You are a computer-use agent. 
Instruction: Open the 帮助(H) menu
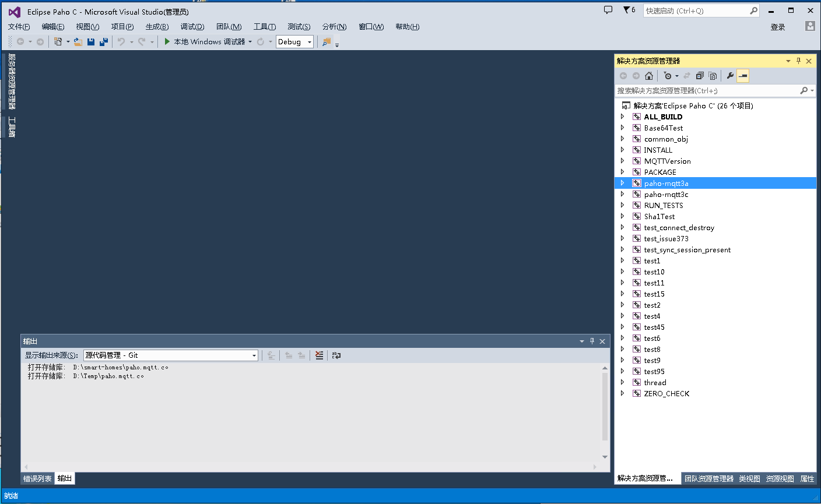[407, 27]
